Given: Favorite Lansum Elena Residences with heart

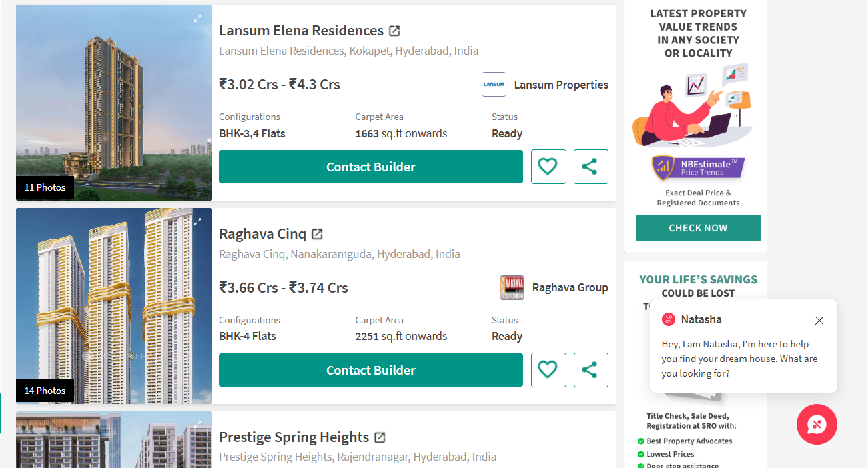Looking at the screenshot, I should [x=548, y=167].
